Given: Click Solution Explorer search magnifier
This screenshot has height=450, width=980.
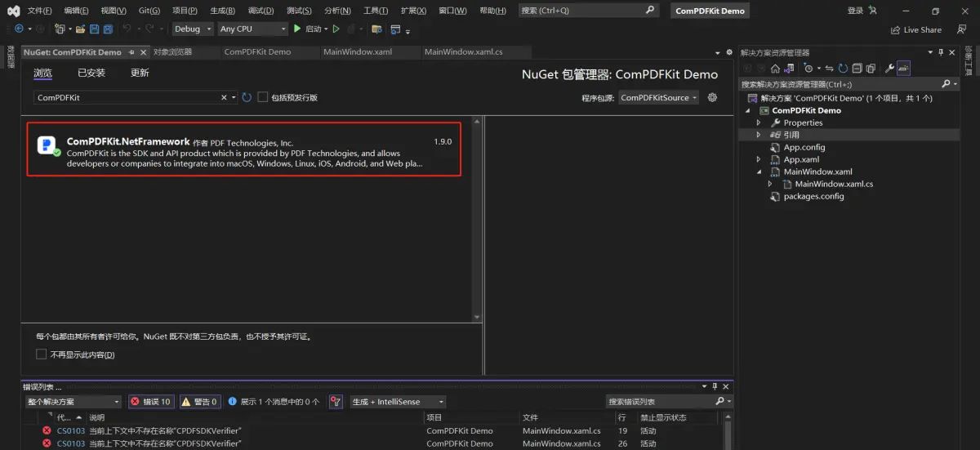Looking at the screenshot, I should tap(947, 83).
